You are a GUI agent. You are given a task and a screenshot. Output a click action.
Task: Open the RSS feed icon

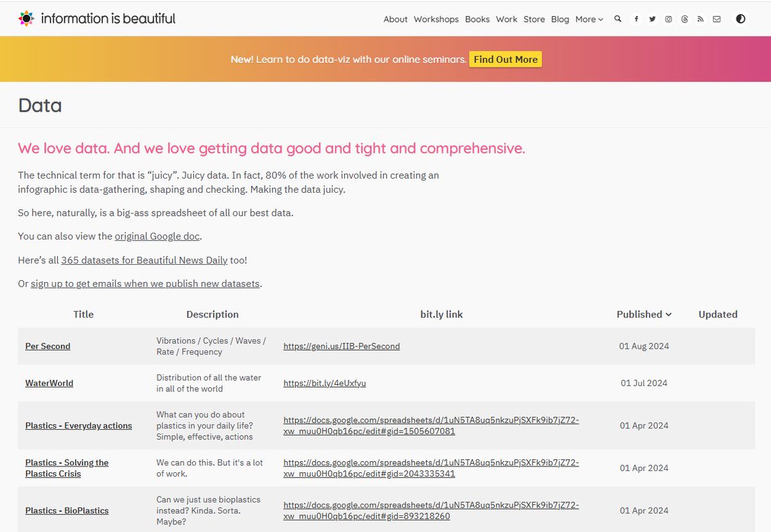700,19
